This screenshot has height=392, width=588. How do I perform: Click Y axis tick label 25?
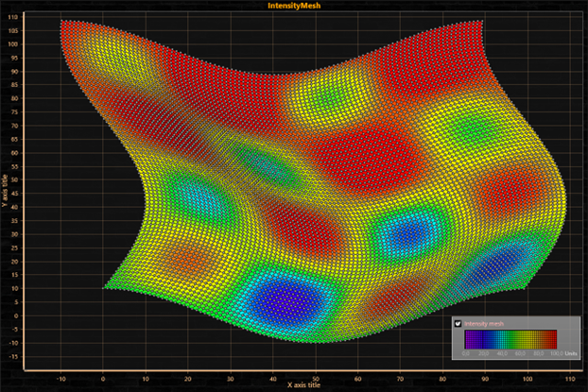tap(14, 247)
